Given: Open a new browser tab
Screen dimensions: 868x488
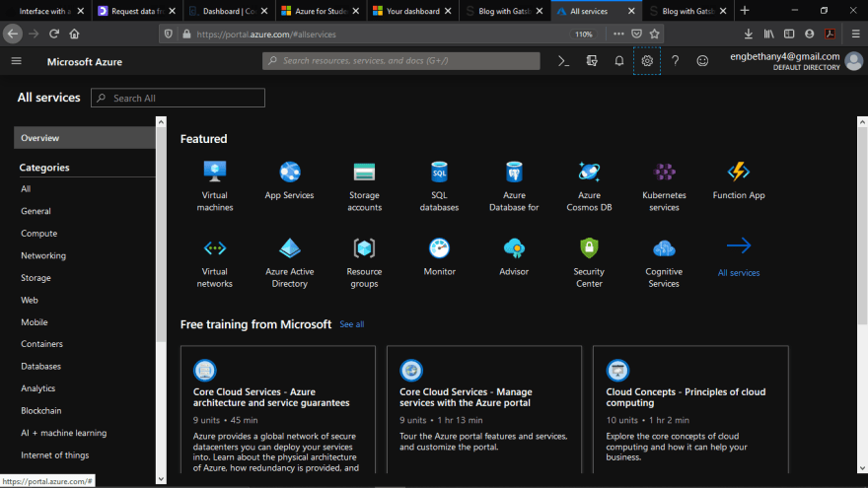Looking at the screenshot, I should (745, 11).
